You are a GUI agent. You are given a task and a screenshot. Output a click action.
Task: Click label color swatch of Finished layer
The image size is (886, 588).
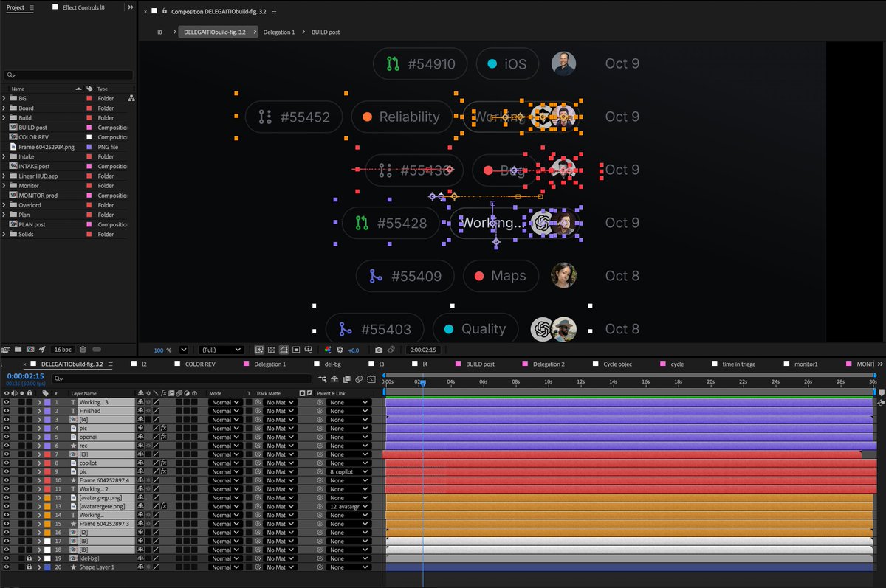point(47,411)
